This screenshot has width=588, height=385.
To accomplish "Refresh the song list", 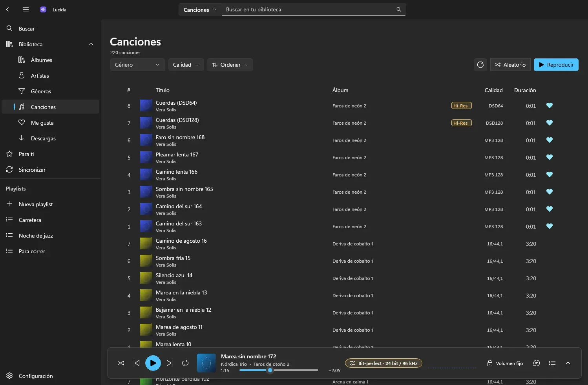I will pyautogui.click(x=480, y=65).
